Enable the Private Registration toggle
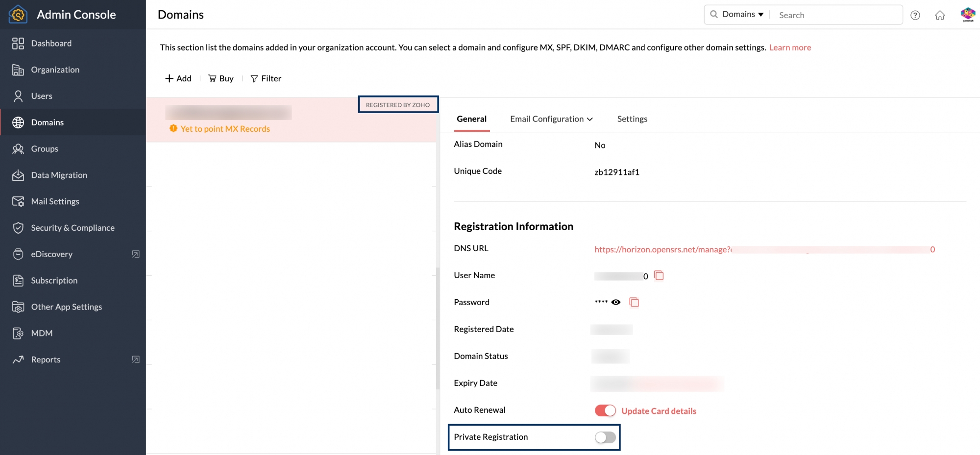 (605, 437)
